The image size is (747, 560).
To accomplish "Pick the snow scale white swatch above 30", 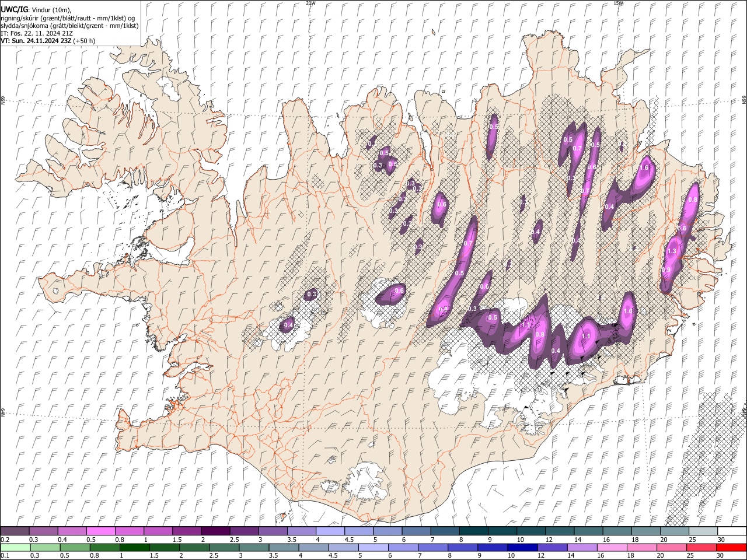I will tap(732, 531).
